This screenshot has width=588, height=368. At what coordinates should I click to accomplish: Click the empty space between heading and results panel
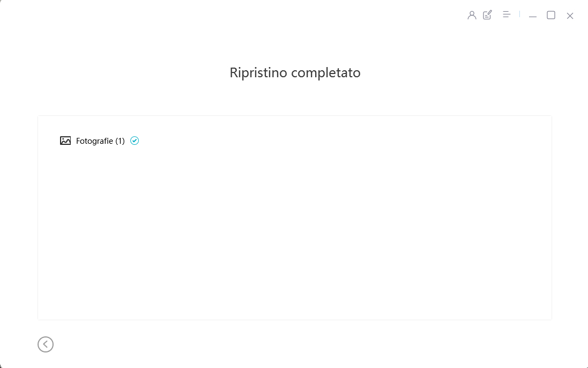tap(294, 99)
